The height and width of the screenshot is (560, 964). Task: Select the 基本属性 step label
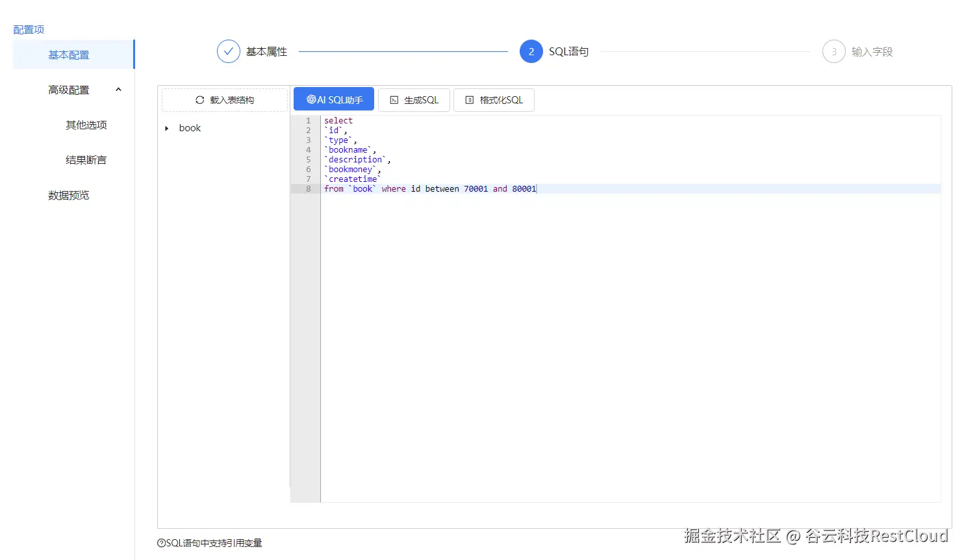point(266,51)
